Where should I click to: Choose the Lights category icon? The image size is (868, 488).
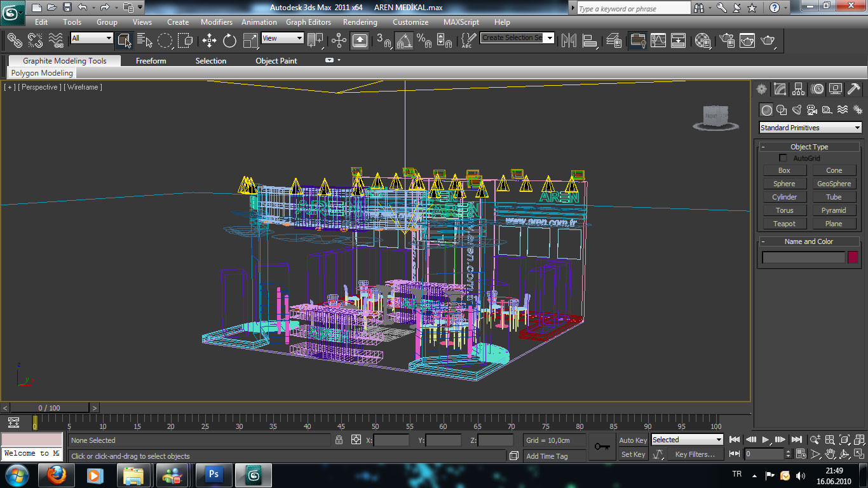(797, 110)
